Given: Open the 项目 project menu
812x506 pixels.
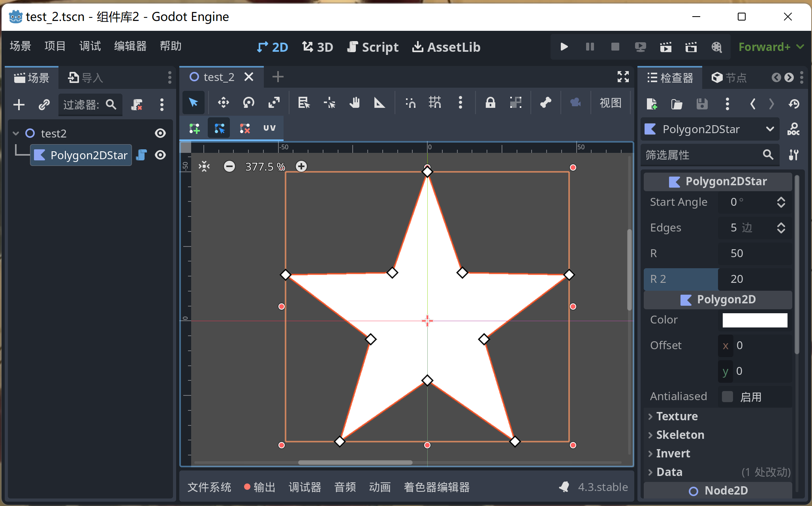Looking at the screenshot, I should tap(55, 46).
